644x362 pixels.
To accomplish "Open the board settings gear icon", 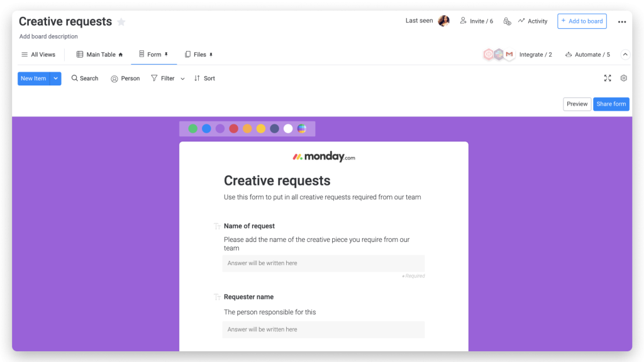I will (x=624, y=79).
